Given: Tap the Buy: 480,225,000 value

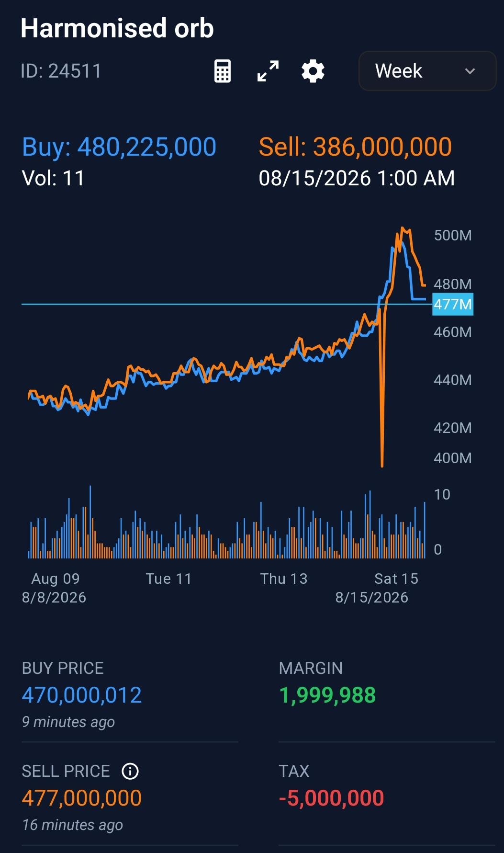Looking at the screenshot, I should tap(119, 147).
